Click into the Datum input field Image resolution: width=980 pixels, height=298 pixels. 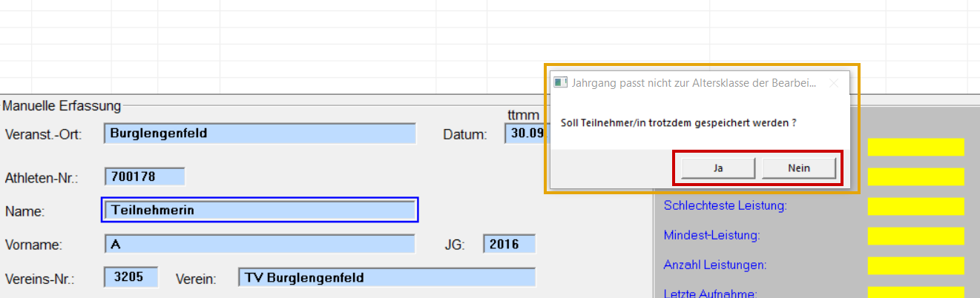click(x=525, y=133)
